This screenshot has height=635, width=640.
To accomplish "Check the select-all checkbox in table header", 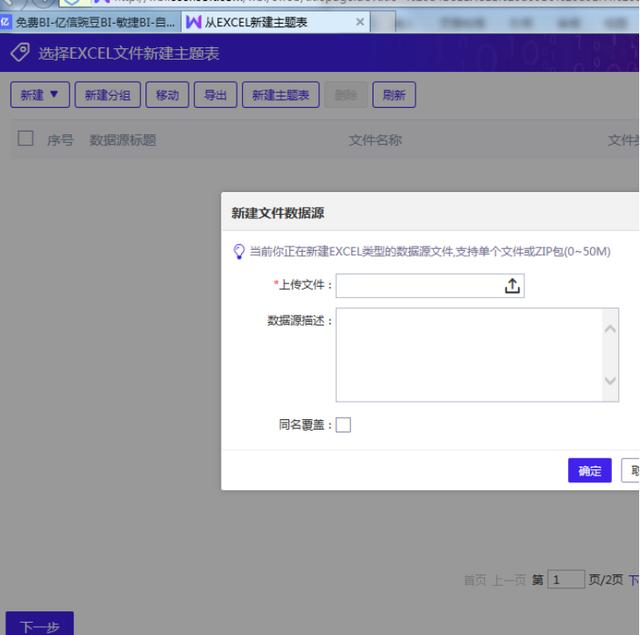I will pyautogui.click(x=25, y=138).
